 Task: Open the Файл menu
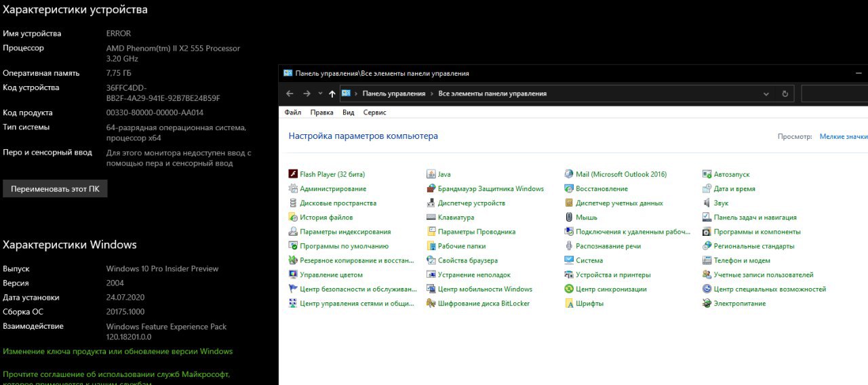[x=293, y=113]
